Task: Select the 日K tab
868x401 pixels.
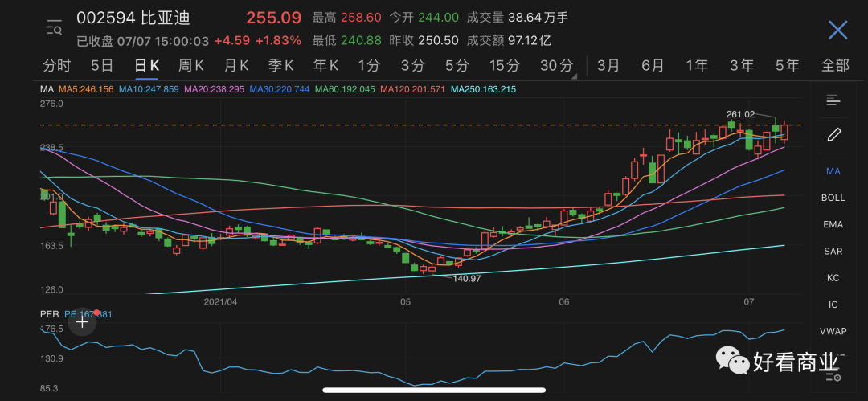Action: click(x=147, y=66)
